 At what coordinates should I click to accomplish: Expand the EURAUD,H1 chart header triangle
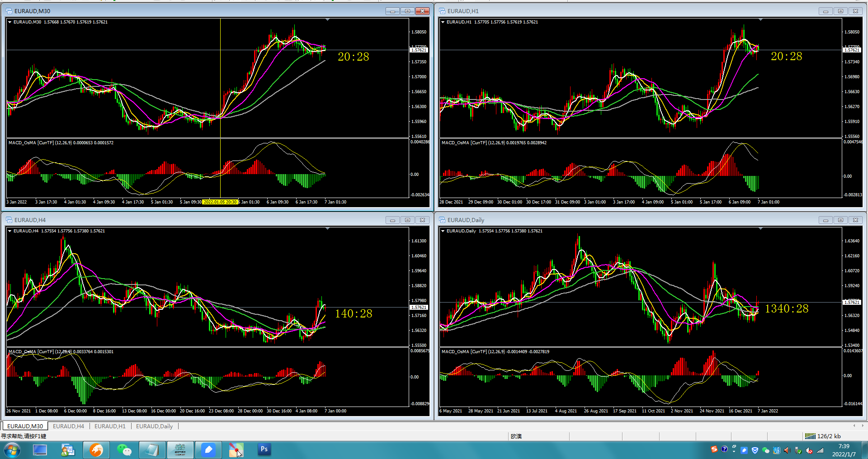[443, 22]
